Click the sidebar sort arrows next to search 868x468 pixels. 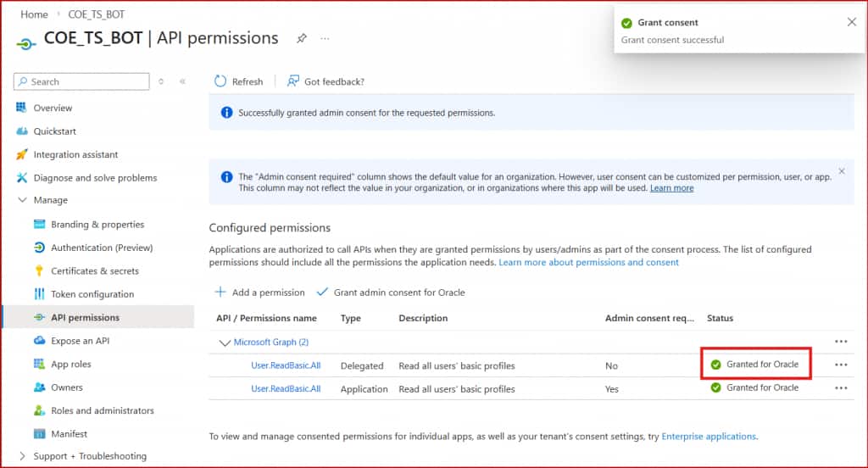(x=161, y=81)
